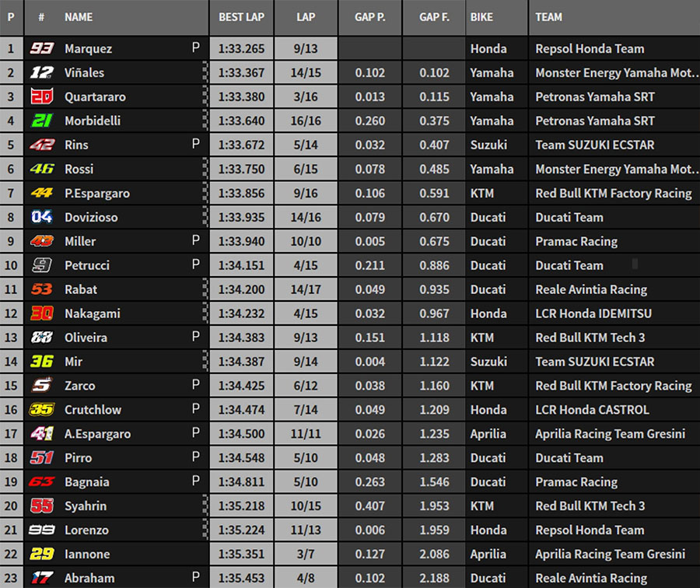700x588 pixels.
Task: Sort by the BEST LAP column header
Action: point(240,17)
